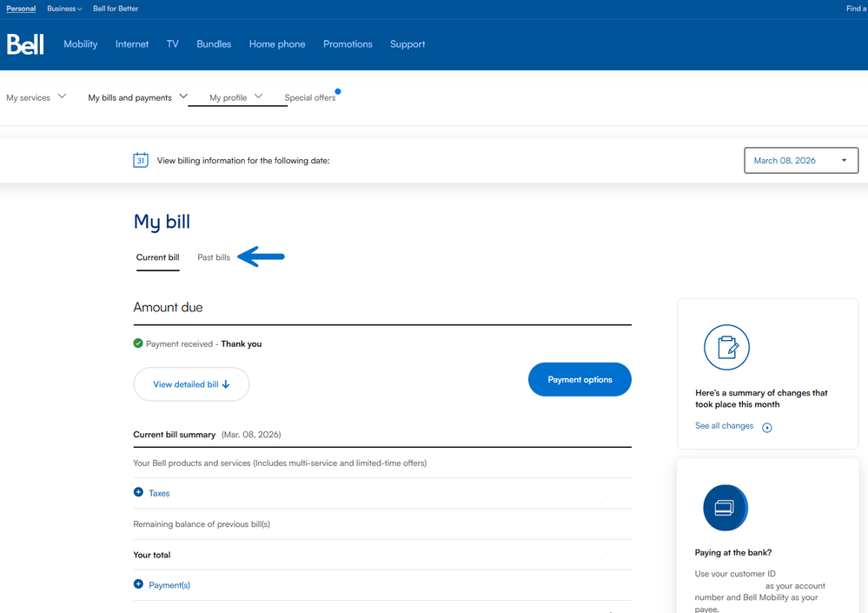Click the 'Your total' row label
This screenshot has width=868, height=613.
pos(152,555)
